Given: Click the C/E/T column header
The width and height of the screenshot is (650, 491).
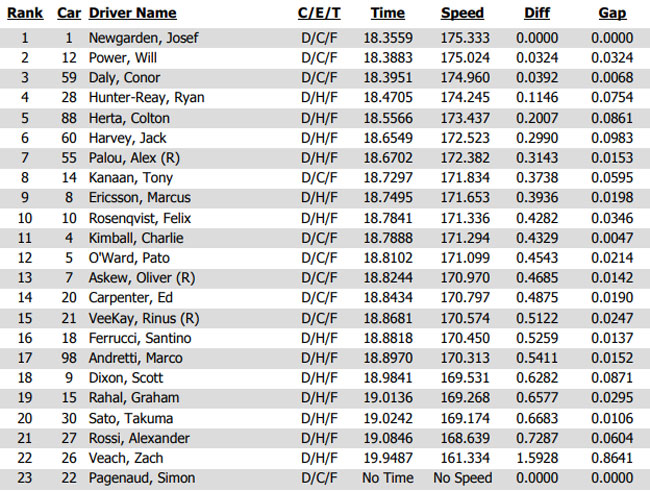Looking at the screenshot, I should (x=319, y=13).
